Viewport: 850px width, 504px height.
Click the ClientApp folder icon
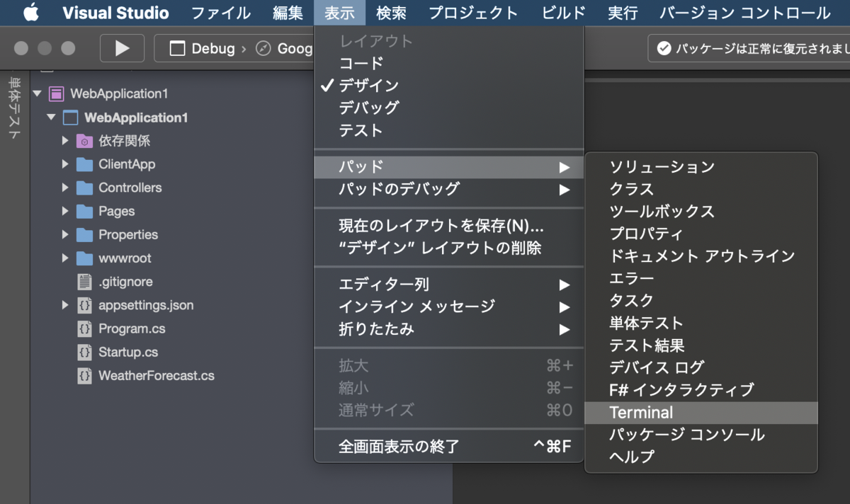84,164
